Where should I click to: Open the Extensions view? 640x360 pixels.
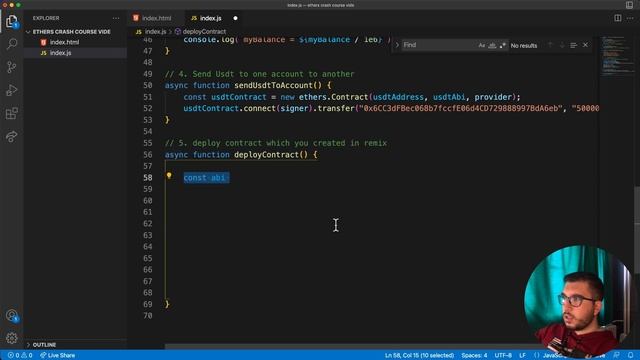click(12, 113)
